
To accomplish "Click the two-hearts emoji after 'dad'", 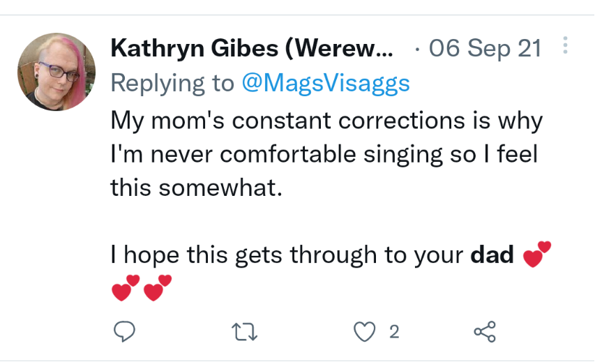I will (537, 254).
